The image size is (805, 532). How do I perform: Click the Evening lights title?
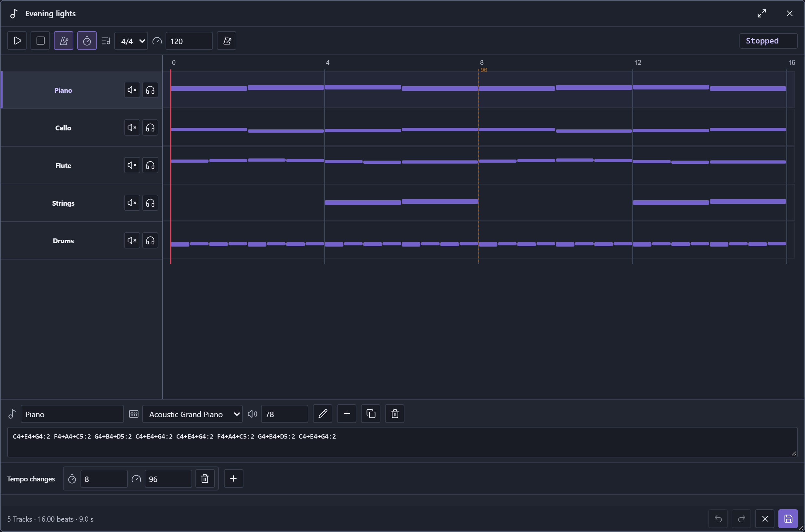(x=50, y=13)
